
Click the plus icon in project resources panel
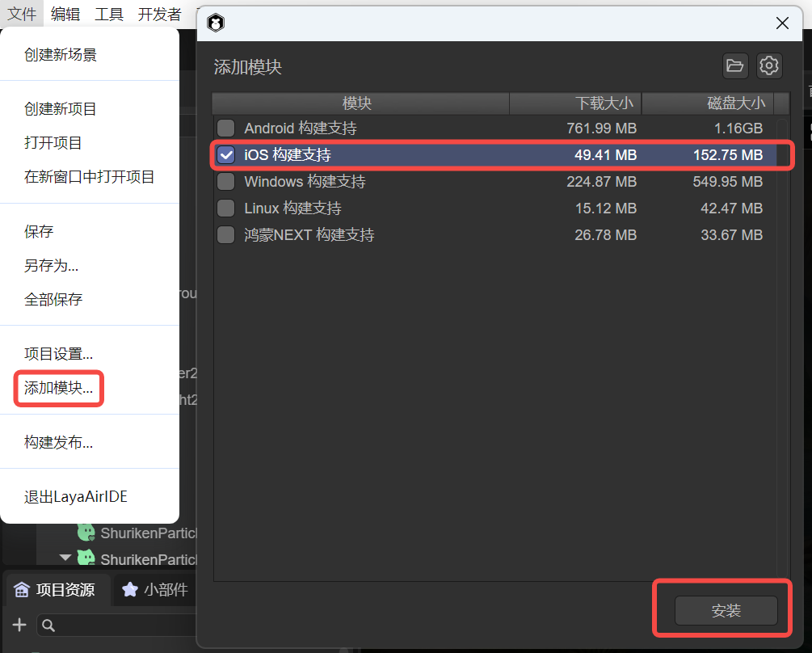pos(20,625)
